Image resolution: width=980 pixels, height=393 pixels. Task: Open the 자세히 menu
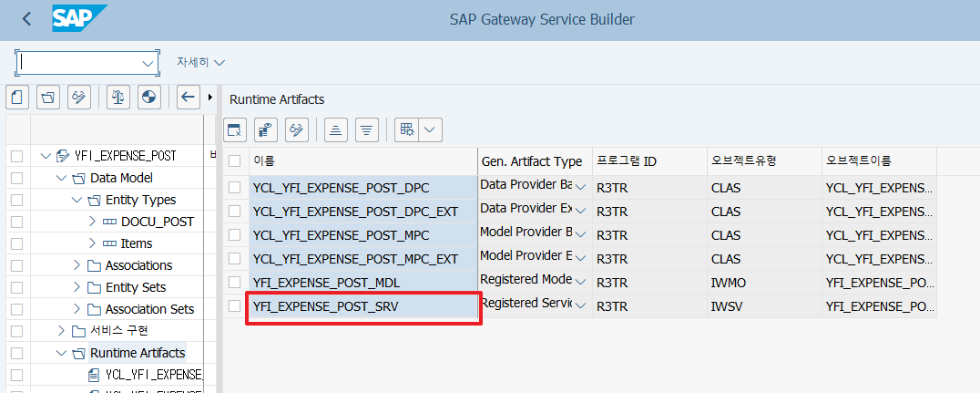click(200, 63)
